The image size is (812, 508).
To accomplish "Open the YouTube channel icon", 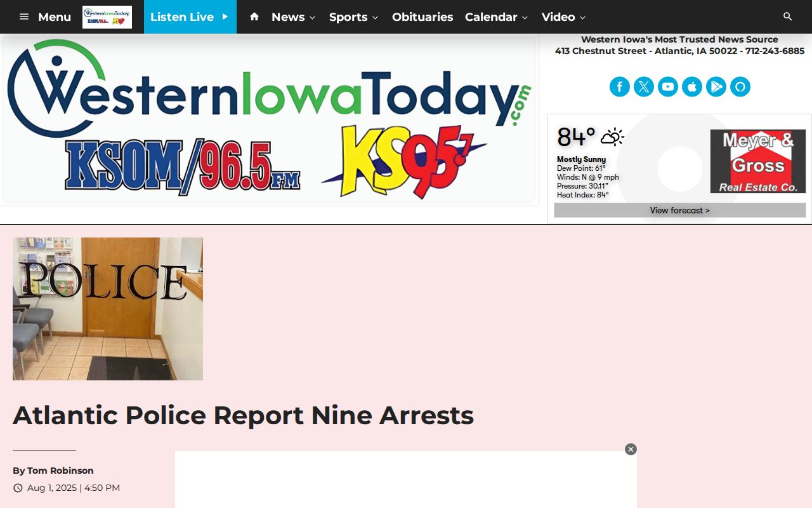I will [x=668, y=87].
